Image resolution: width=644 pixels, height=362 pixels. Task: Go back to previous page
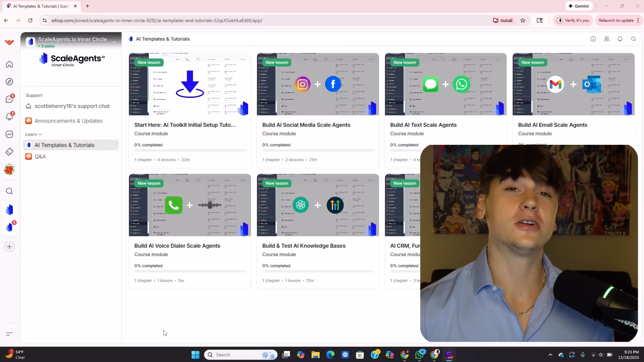[6, 20]
